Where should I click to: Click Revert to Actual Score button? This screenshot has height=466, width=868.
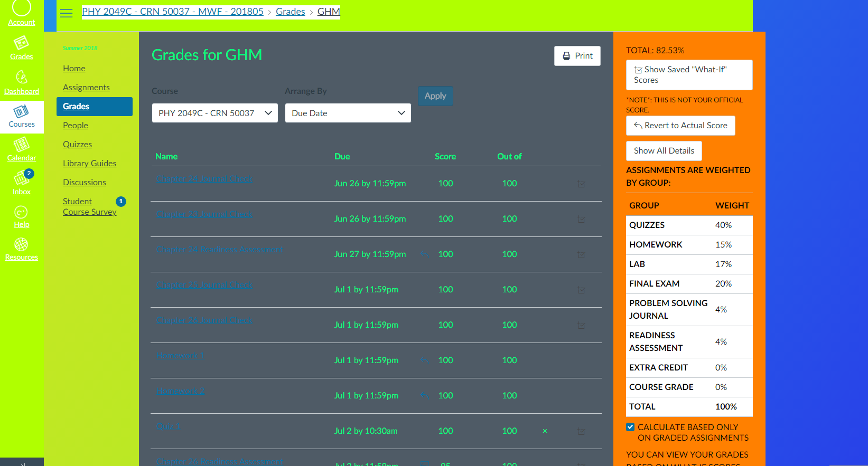pos(680,126)
